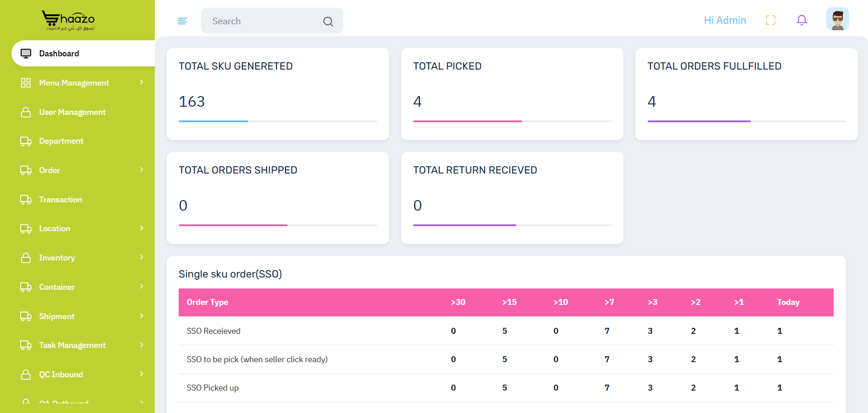This screenshot has width=868, height=413.
Task: Click the 163 SKU count value
Action: [192, 102]
